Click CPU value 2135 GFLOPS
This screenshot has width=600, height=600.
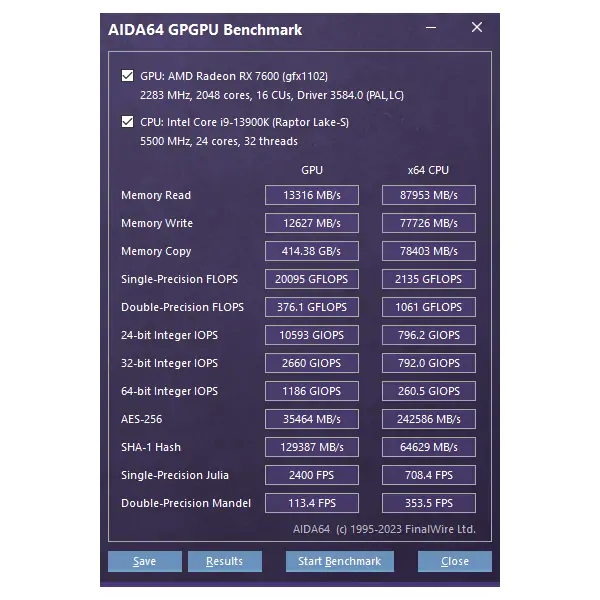click(x=429, y=279)
